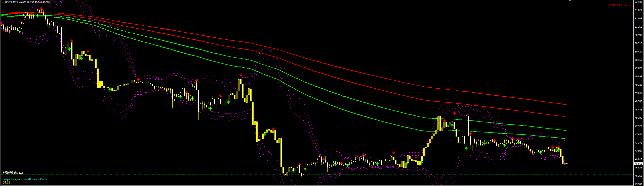Click the 50.155 price scale label

point(639,60)
